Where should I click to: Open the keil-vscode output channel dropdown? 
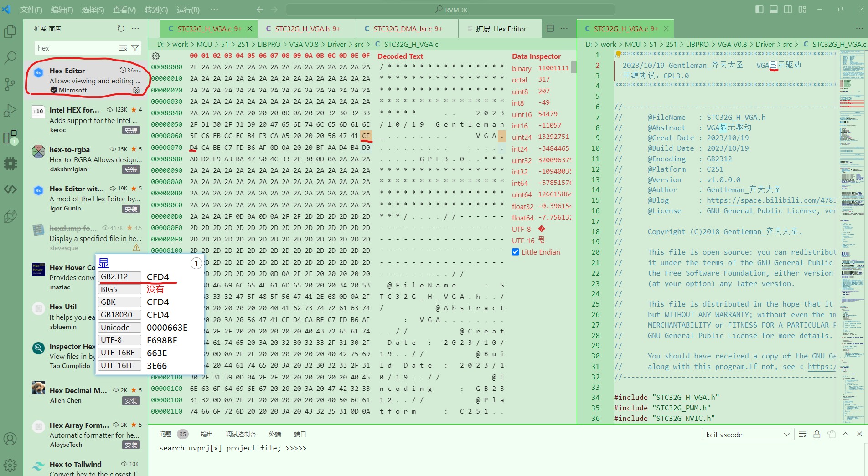pyautogui.click(x=748, y=435)
